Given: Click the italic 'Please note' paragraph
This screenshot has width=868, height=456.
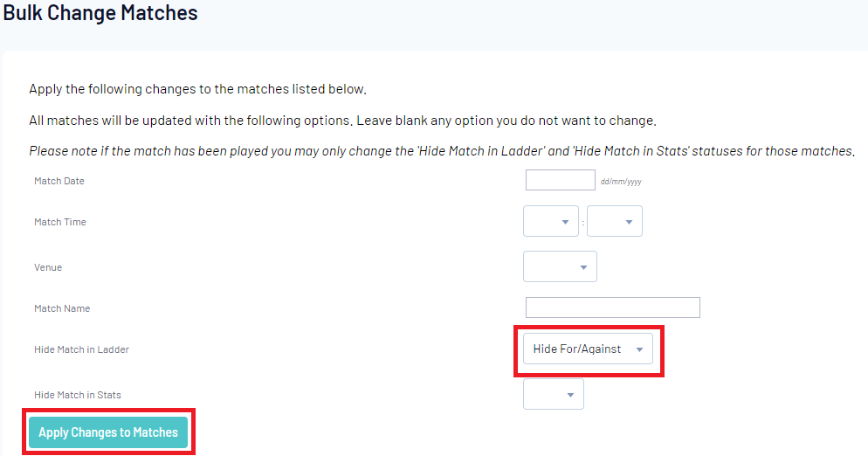Looking at the screenshot, I should point(441,150).
